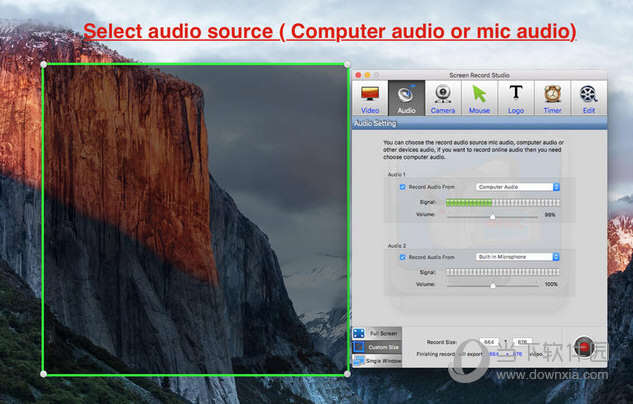
Task: Close the Screen Record Studio window
Action: pyautogui.click(x=358, y=75)
